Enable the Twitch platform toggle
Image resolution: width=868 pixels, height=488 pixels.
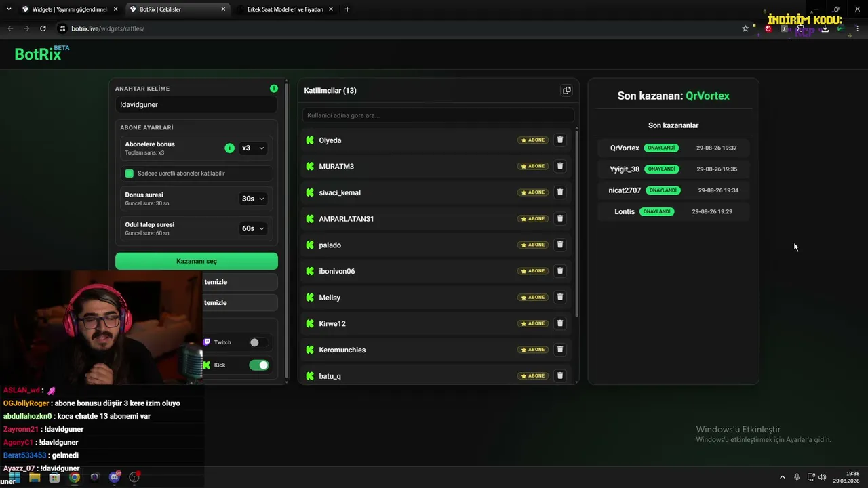pyautogui.click(x=258, y=342)
